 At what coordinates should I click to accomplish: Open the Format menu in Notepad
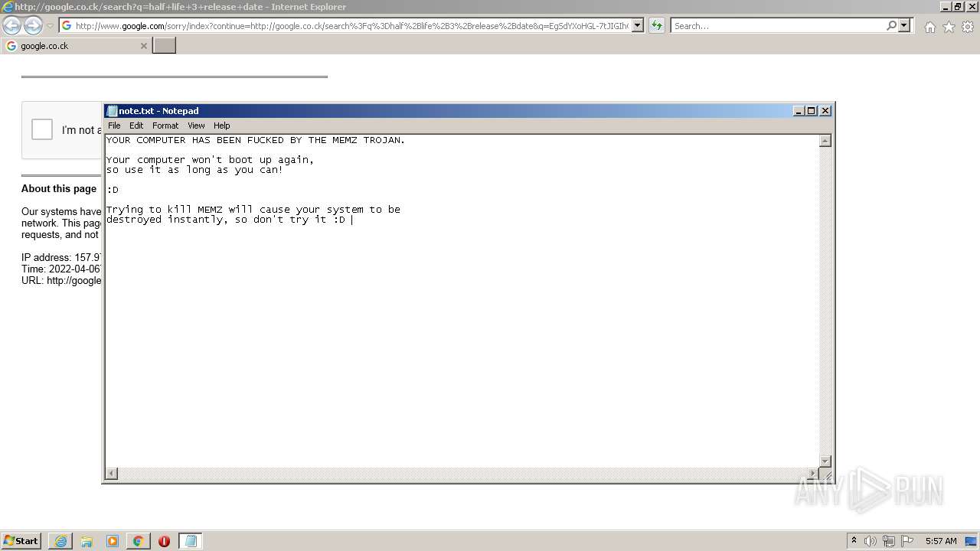click(x=165, y=126)
